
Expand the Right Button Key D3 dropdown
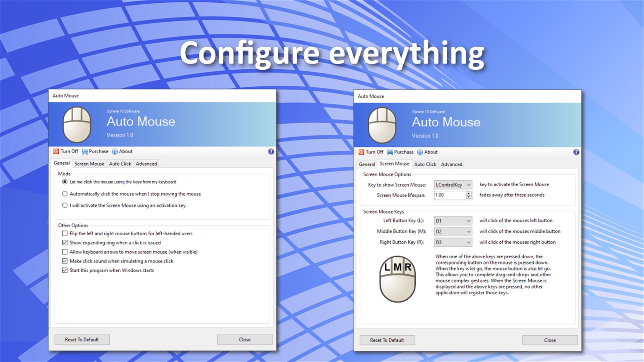tap(468, 242)
